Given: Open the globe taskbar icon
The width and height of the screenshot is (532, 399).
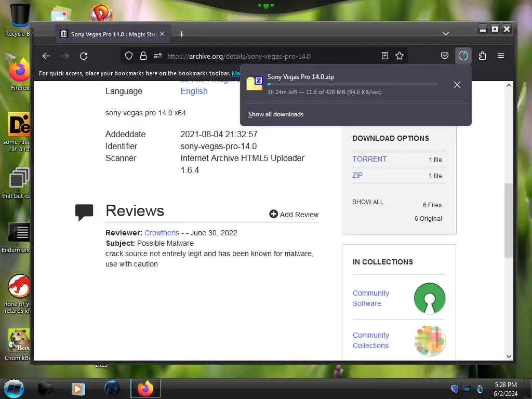Looking at the screenshot, I should (x=112, y=389).
